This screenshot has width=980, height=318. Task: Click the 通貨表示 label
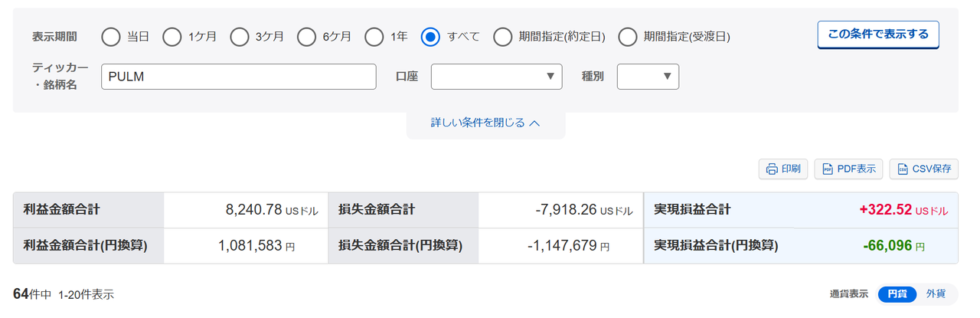tap(848, 294)
